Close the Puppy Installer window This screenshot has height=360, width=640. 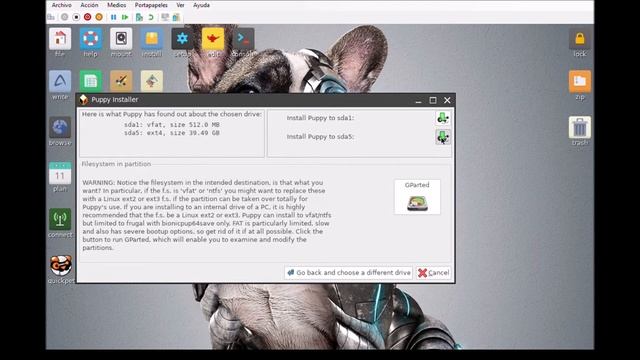point(447,100)
